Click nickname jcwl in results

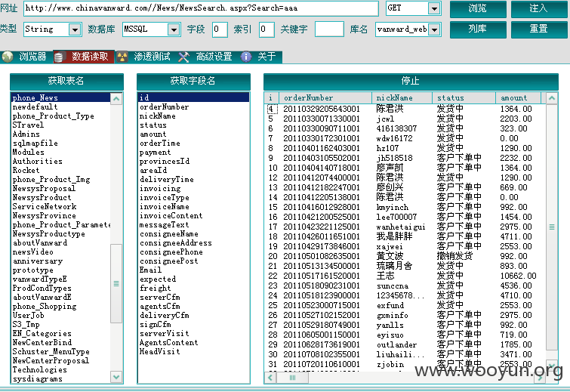coord(385,119)
